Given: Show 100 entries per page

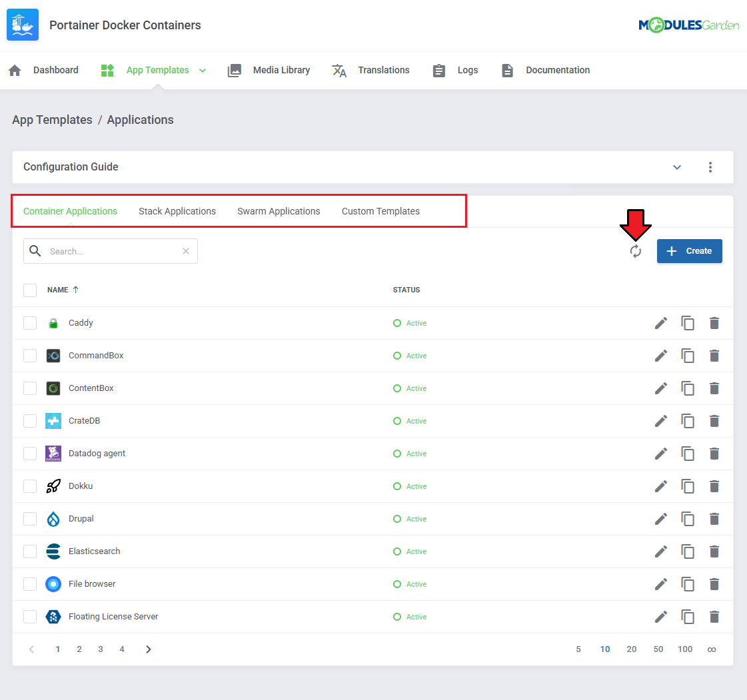Looking at the screenshot, I should point(685,649).
